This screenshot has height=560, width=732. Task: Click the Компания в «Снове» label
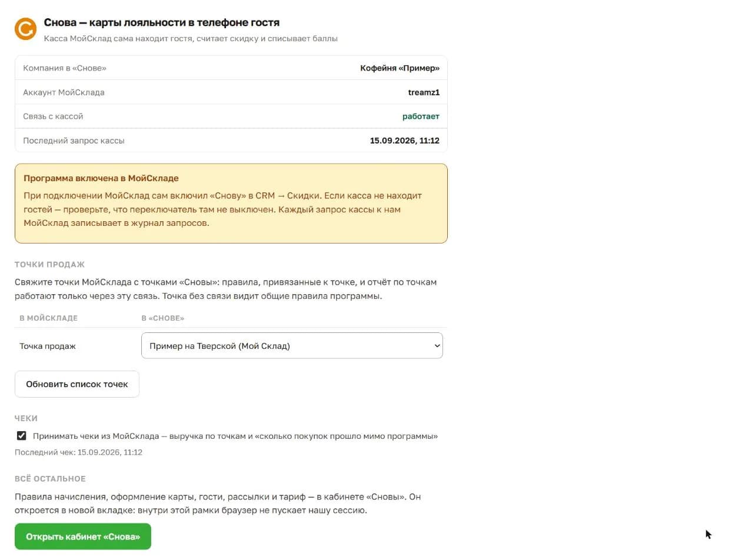click(x=65, y=68)
